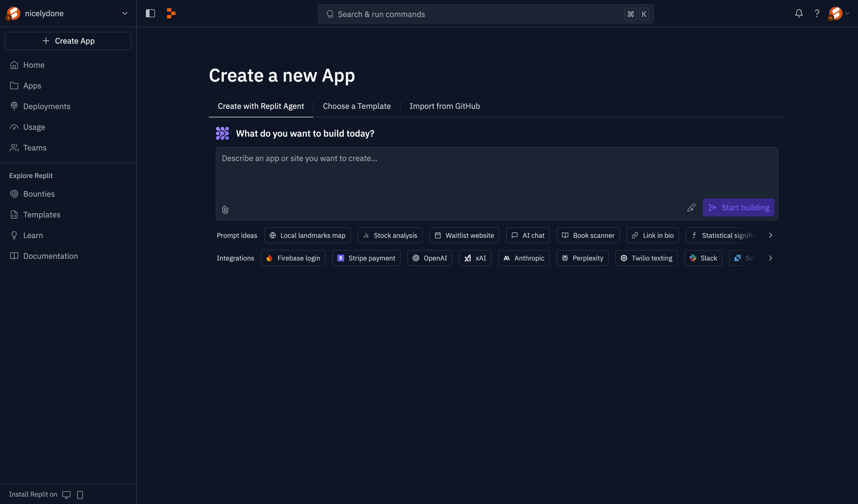Click Explore Replit heading
The image size is (858, 504).
point(31,176)
